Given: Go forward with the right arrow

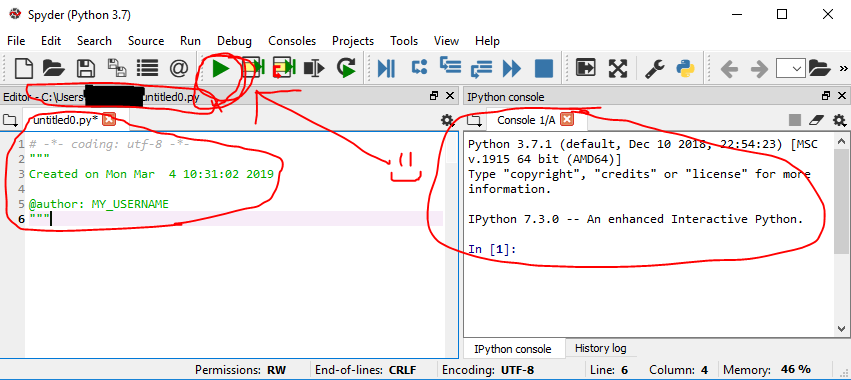Looking at the screenshot, I should 759,69.
